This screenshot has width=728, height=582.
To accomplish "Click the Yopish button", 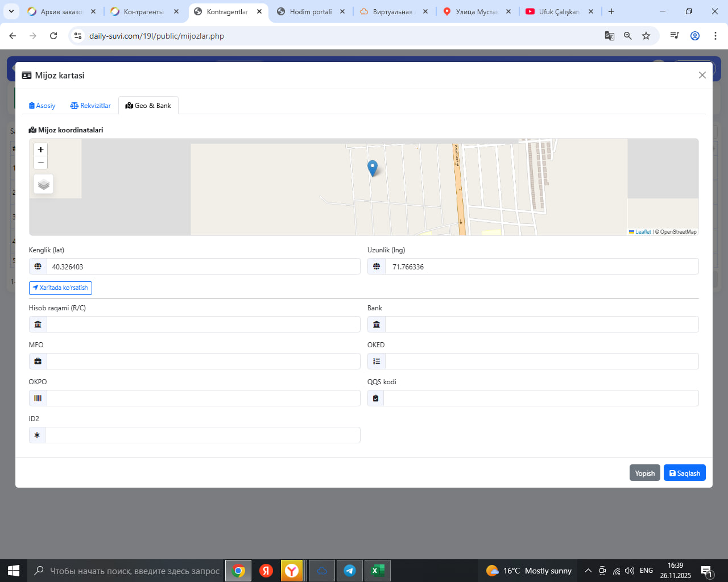I will [x=644, y=473].
